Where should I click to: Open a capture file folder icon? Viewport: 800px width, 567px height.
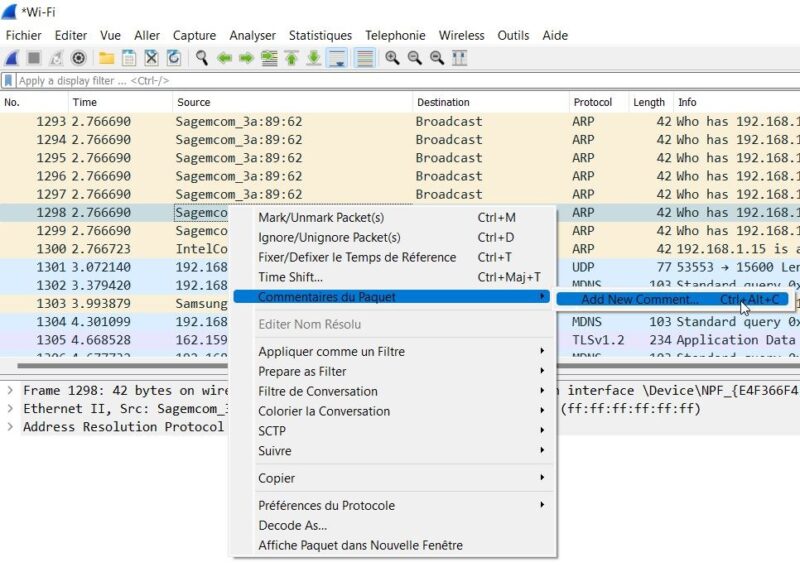(107, 58)
